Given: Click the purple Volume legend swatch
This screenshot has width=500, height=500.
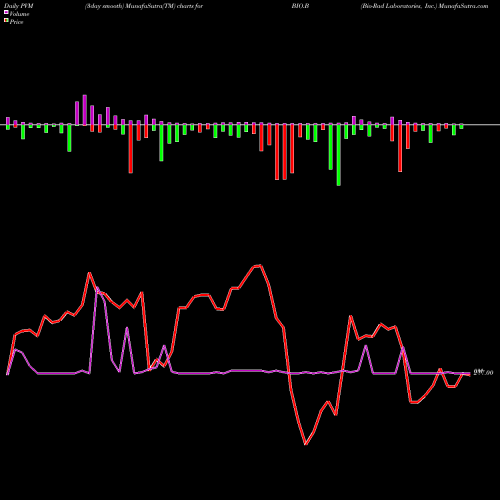Looking at the screenshot, I should click(x=6, y=13).
